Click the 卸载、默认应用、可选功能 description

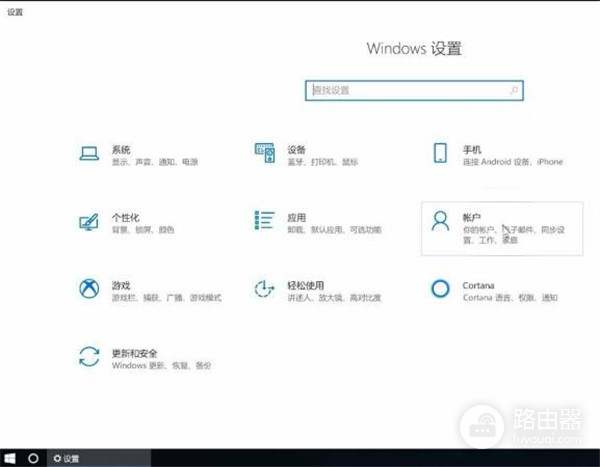(334, 230)
